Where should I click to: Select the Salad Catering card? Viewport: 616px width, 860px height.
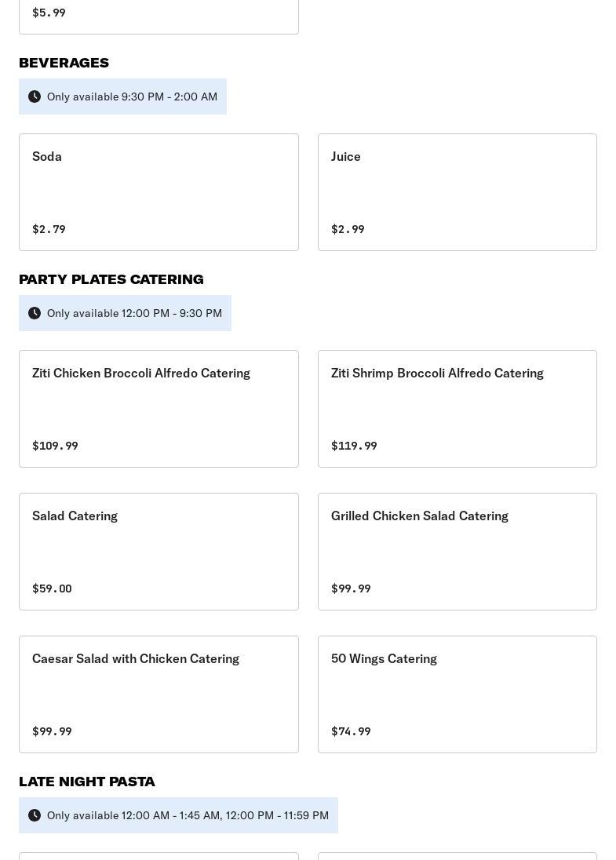(x=159, y=551)
